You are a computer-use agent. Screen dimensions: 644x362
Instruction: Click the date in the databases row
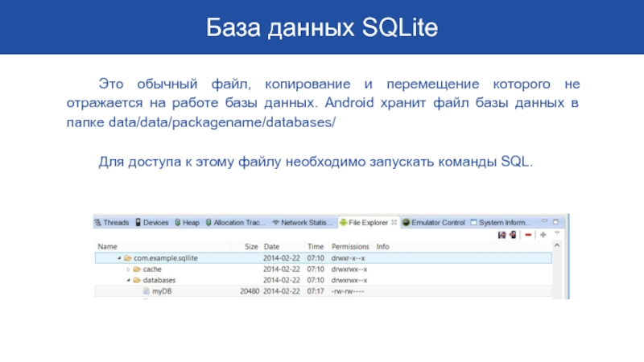281,280
